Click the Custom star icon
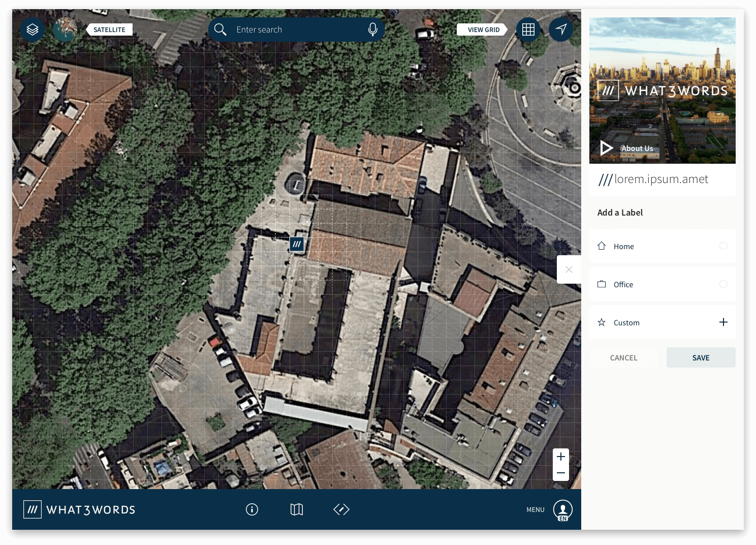This screenshot has width=756, height=545. tap(602, 322)
